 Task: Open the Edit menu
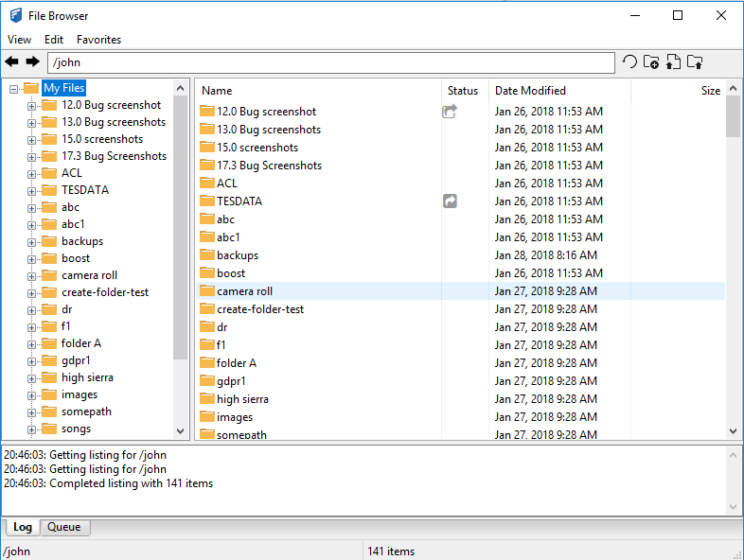[54, 40]
